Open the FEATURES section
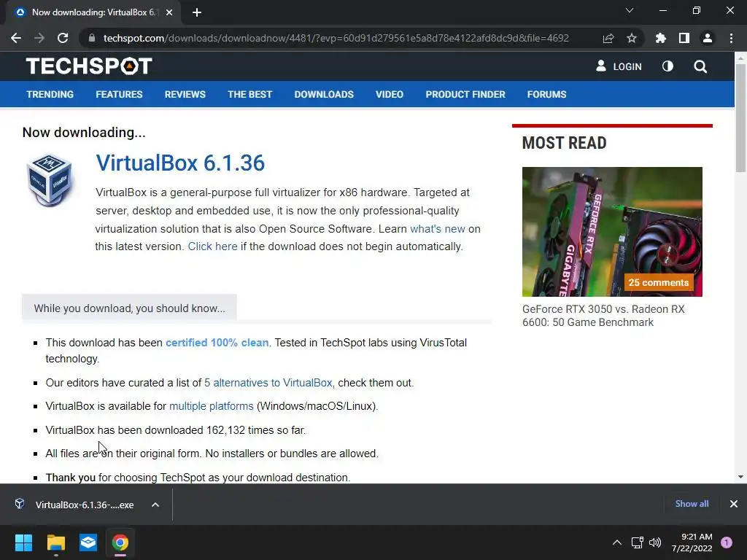The image size is (747, 560). [x=119, y=94]
